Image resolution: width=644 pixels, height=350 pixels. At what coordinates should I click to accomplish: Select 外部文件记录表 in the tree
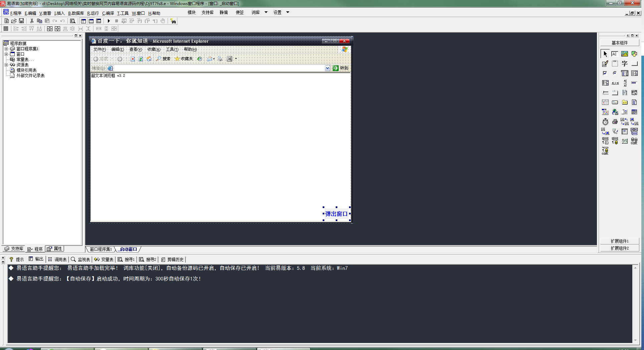30,75
